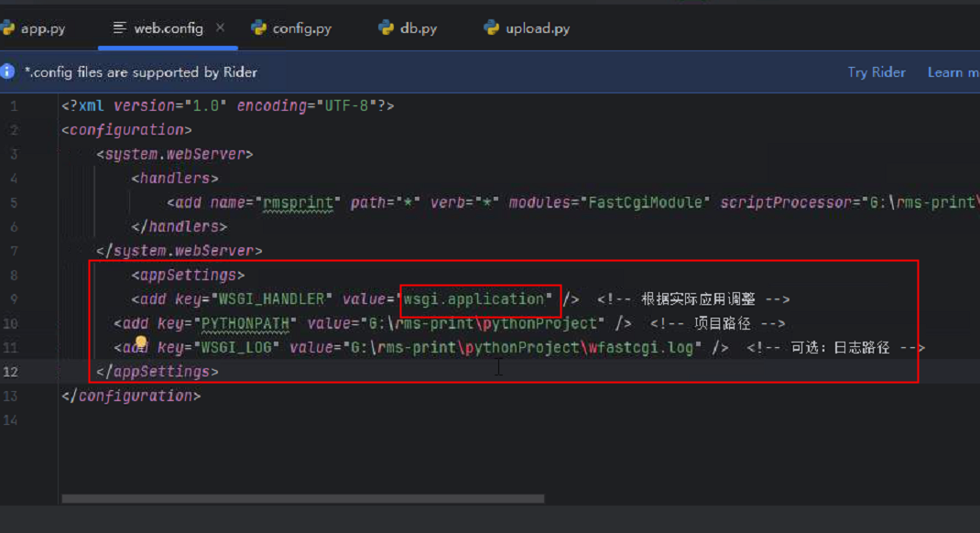Click the Learn more link in banner
This screenshot has height=533, width=980.
(953, 71)
